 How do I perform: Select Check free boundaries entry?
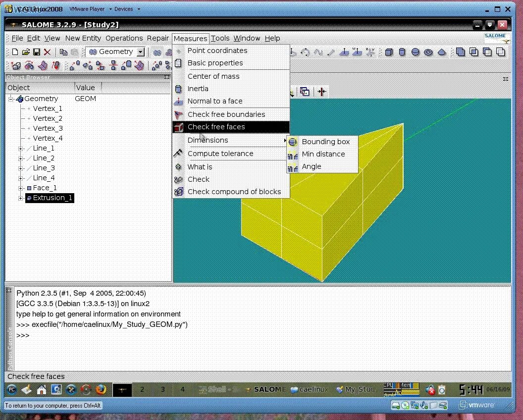pyautogui.click(x=231, y=114)
